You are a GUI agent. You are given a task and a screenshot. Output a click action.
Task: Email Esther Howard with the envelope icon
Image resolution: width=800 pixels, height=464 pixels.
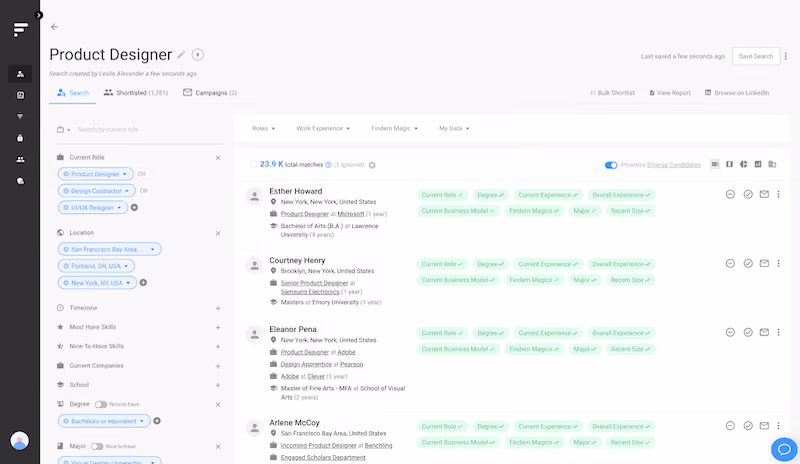764,194
